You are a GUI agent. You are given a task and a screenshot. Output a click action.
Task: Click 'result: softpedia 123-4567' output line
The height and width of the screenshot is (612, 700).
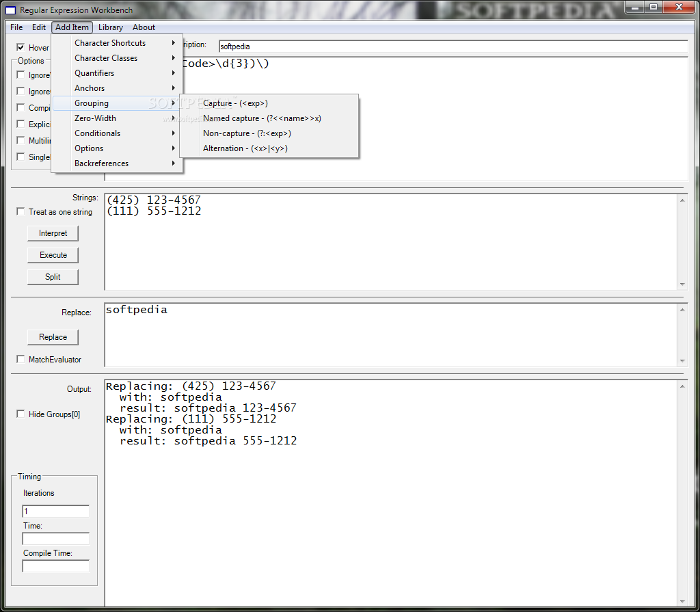click(208, 408)
